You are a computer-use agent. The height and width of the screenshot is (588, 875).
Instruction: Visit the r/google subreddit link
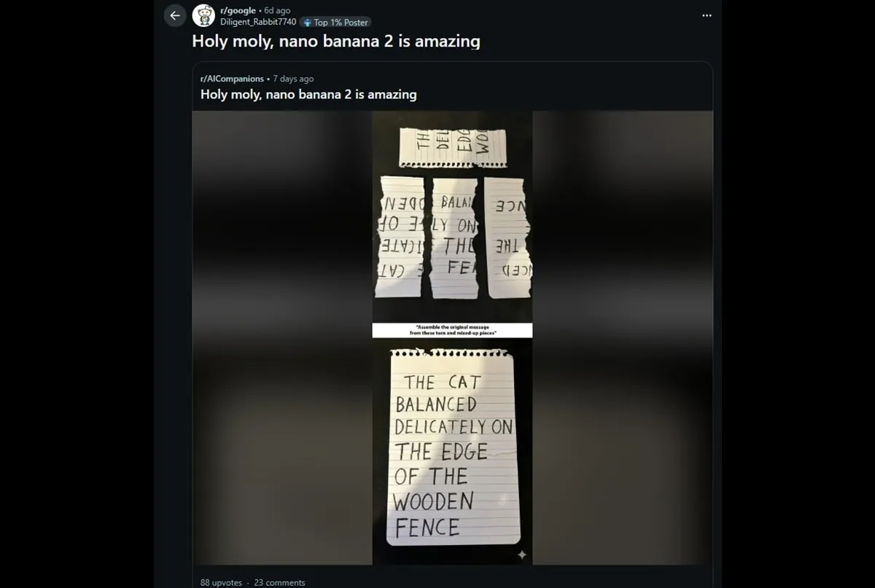(238, 11)
